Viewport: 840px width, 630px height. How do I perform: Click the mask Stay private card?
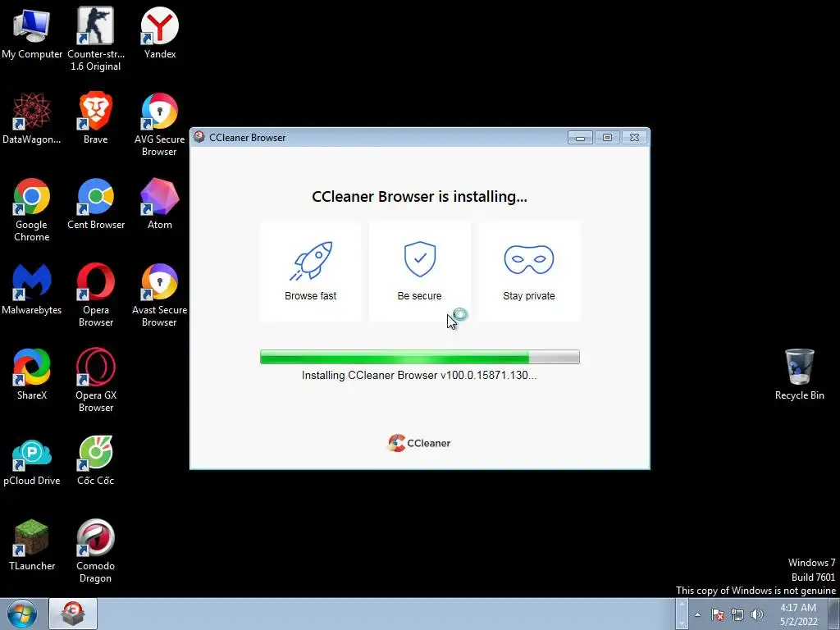click(x=529, y=271)
